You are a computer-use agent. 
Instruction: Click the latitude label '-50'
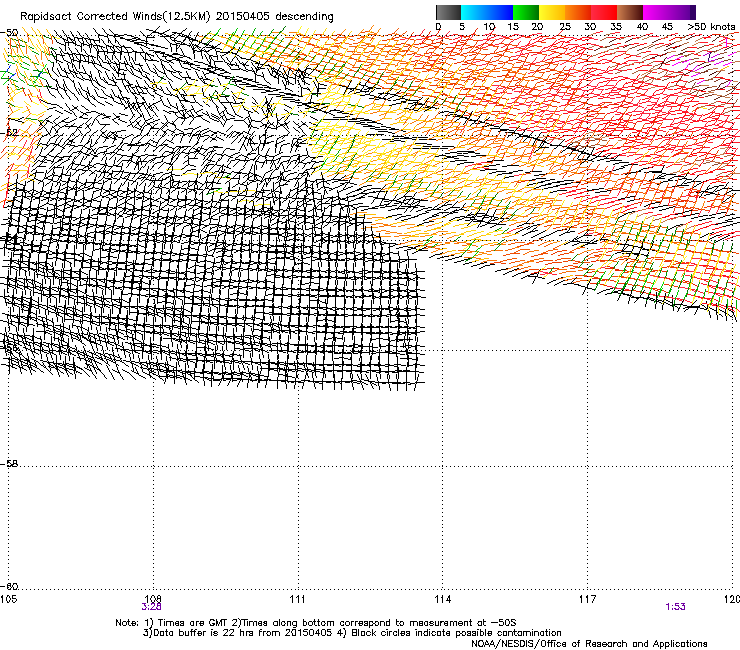coord(9,33)
